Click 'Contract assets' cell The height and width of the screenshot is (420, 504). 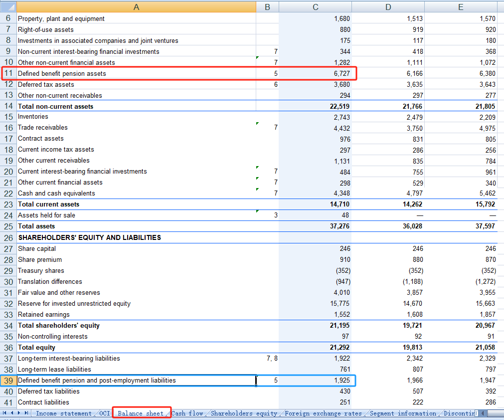(136, 139)
